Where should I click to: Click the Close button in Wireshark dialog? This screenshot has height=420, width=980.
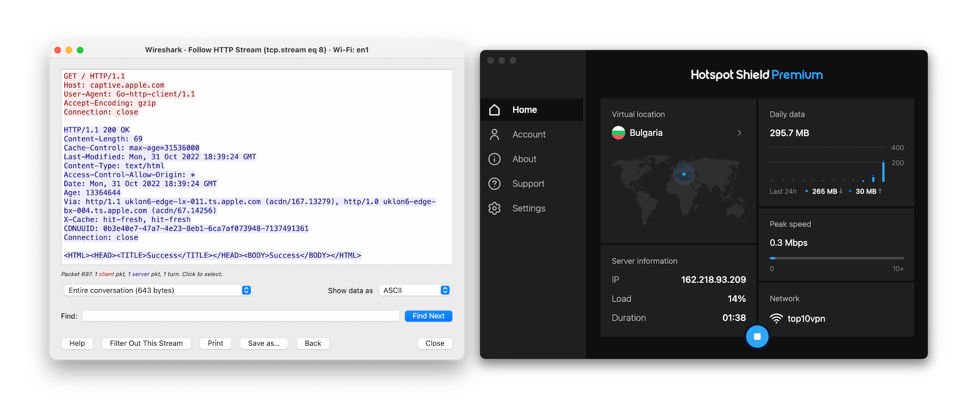point(435,343)
